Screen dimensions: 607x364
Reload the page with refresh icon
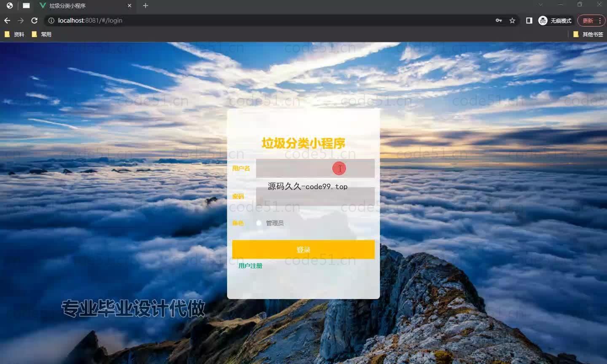35,21
